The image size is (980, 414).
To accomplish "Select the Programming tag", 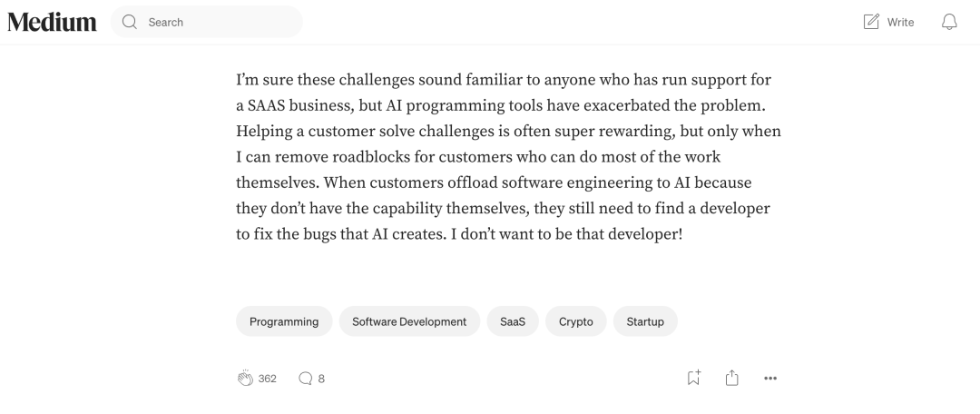I will click(x=284, y=321).
